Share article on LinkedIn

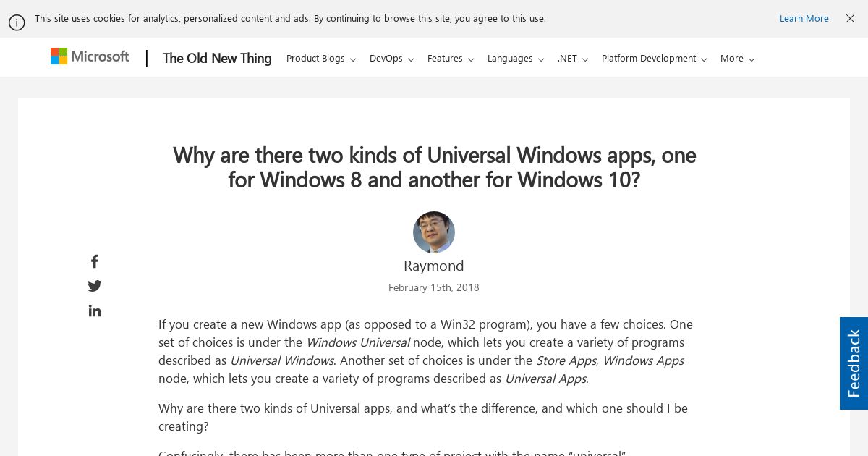coord(95,311)
